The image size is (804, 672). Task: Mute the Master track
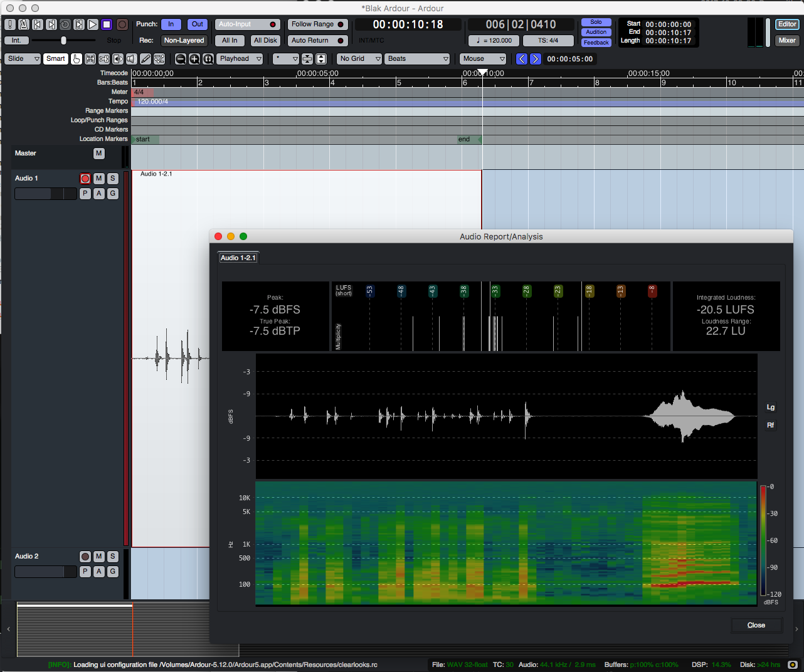(x=98, y=153)
